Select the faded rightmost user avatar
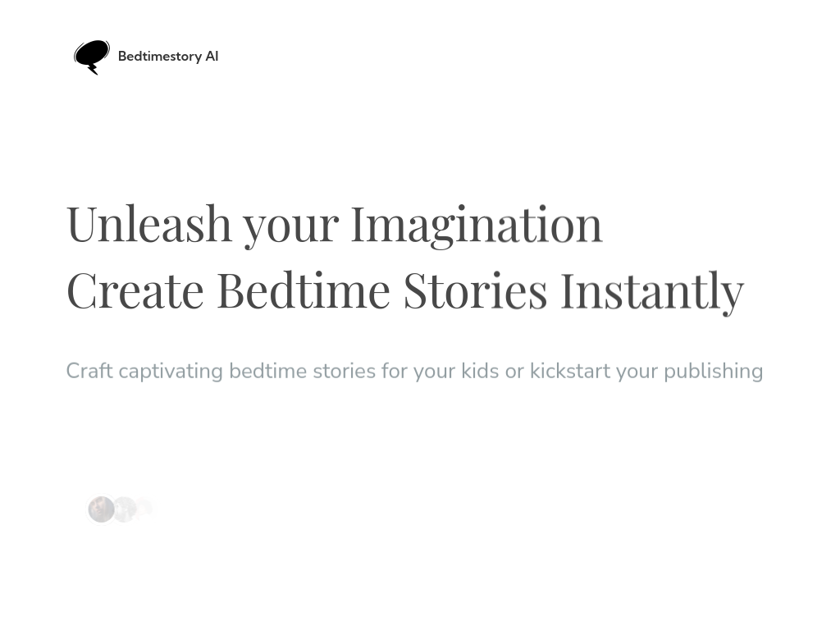The image size is (840, 630). [144, 509]
